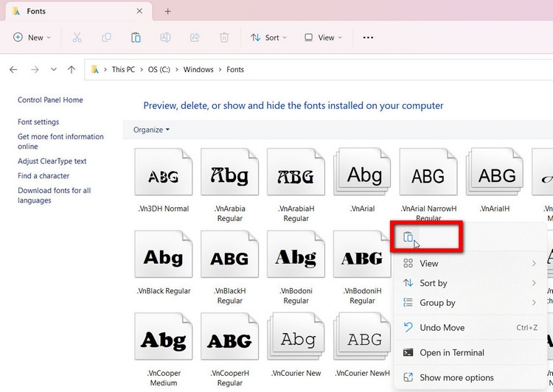Click Adjust ClearType text link
Viewport: 553px width, 392px height.
point(52,161)
